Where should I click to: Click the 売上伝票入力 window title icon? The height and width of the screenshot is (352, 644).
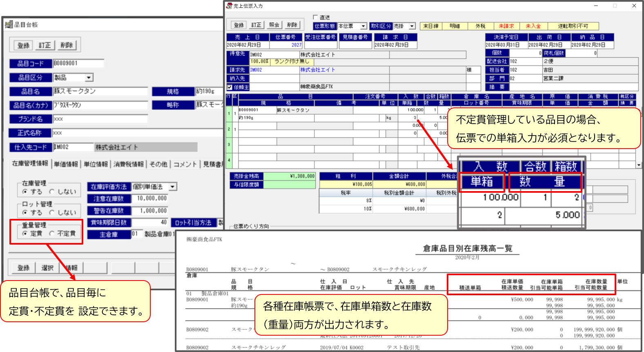[230, 6]
